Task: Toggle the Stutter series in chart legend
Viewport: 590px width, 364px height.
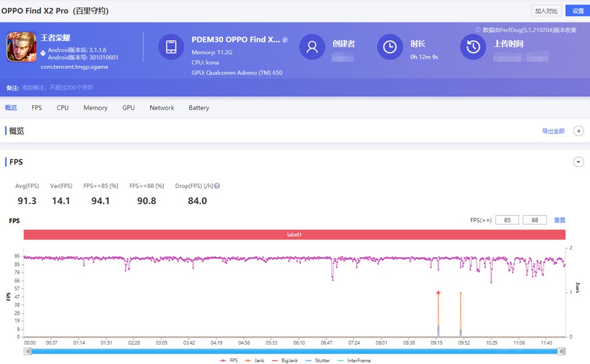Action: coord(317,360)
